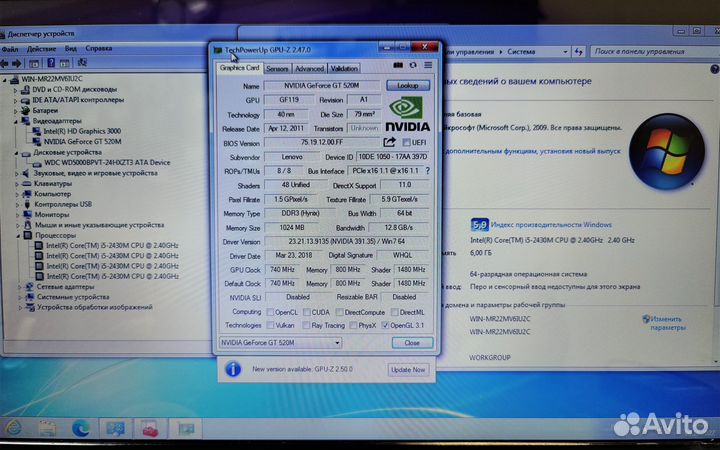Click the Close button in GPU-Z

pos(412,343)
